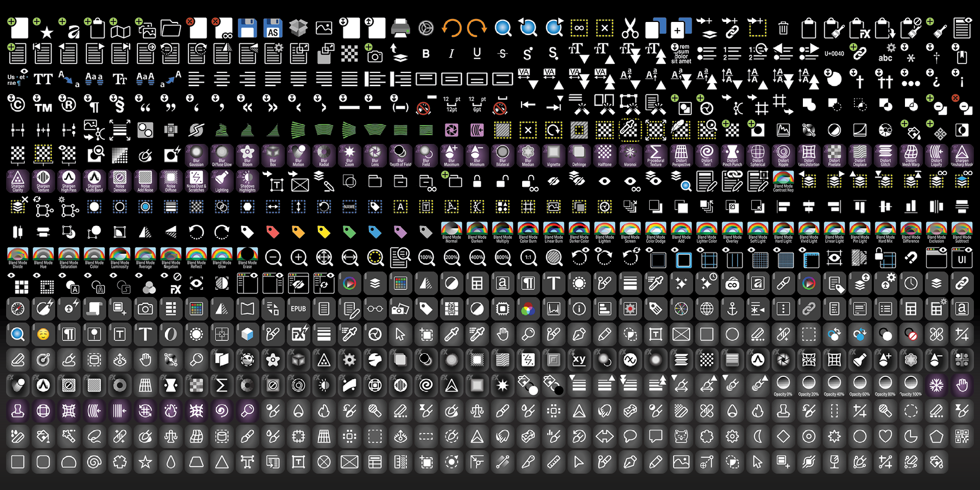Click the anchor icon
Screen dimensions: 980x490
tap(732, 309)
